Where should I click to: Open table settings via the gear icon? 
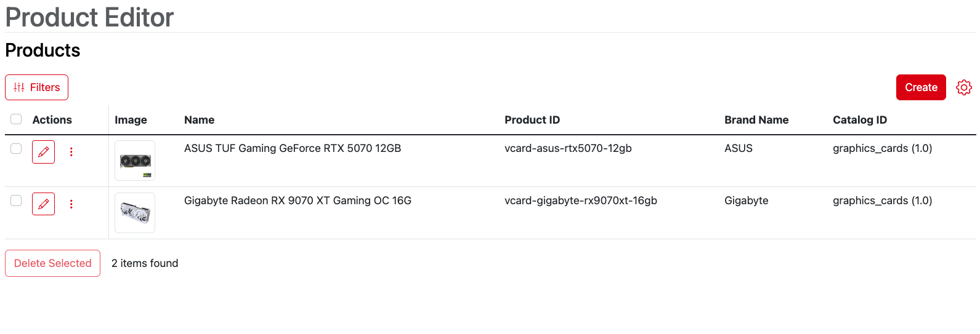(963, 87)
